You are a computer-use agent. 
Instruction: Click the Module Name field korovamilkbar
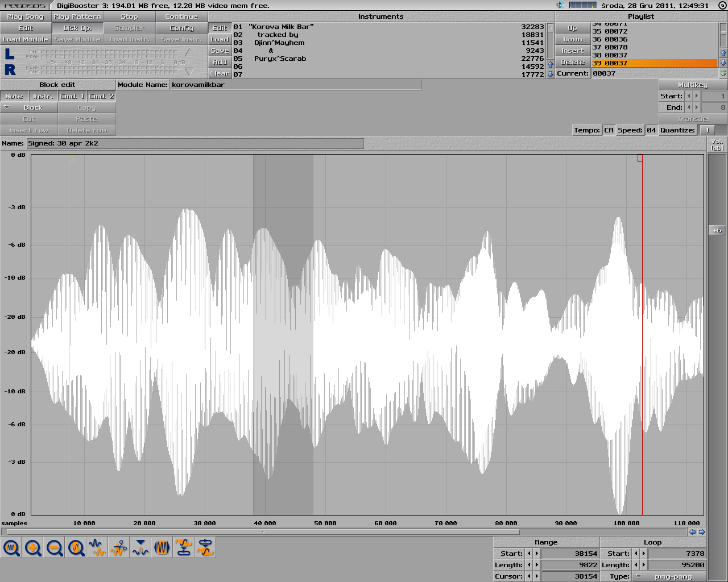click(x=296, y=85)
